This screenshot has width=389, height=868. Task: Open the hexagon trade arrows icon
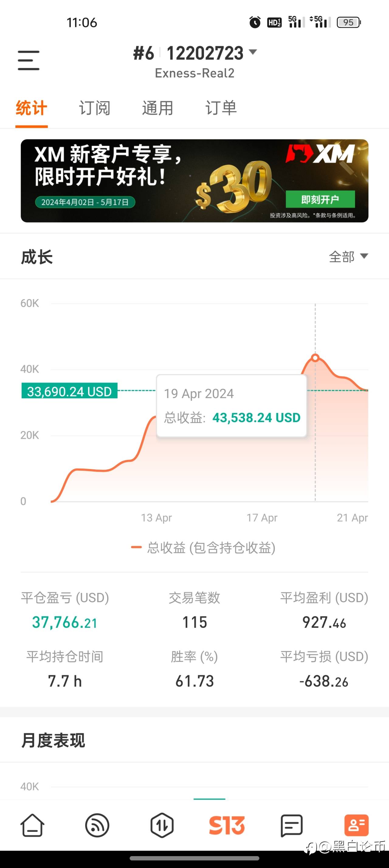pos(162,825)
